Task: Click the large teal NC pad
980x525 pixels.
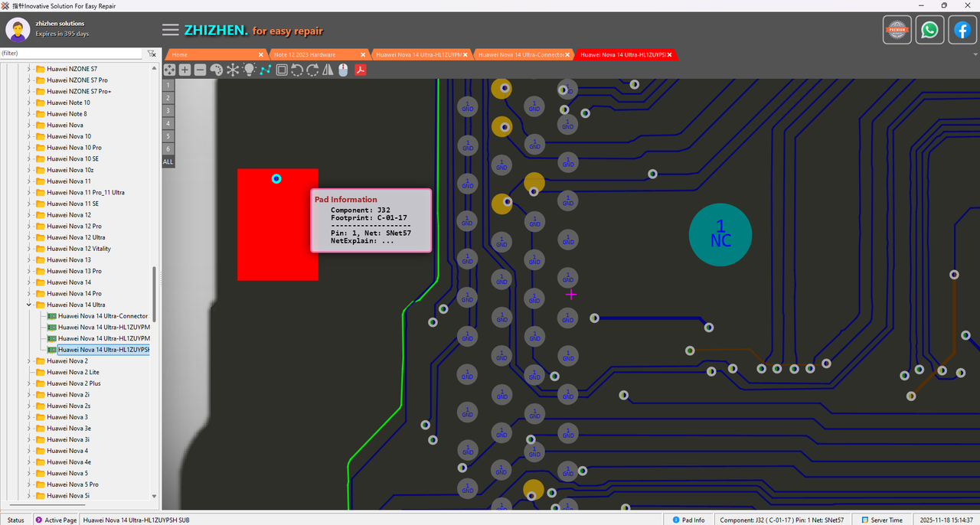Action: click(x=720, y=235)
